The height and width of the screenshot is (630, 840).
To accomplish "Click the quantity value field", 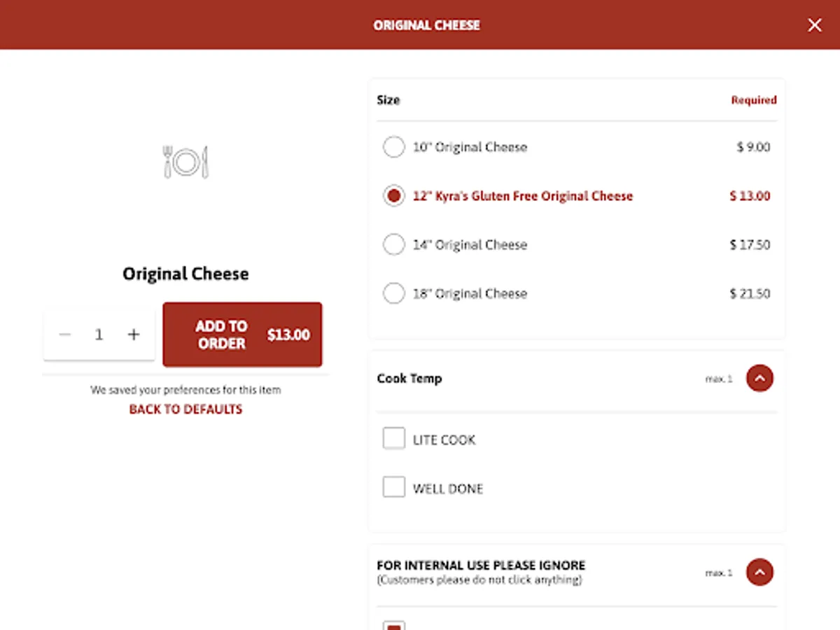I will pyautogui.click(x=99, y=335).
